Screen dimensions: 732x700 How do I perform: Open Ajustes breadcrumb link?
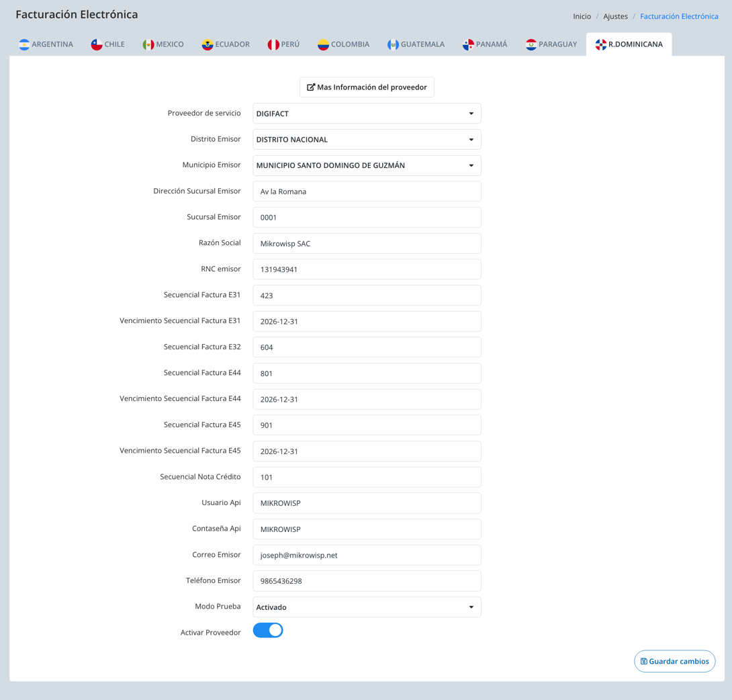[615, 16]
